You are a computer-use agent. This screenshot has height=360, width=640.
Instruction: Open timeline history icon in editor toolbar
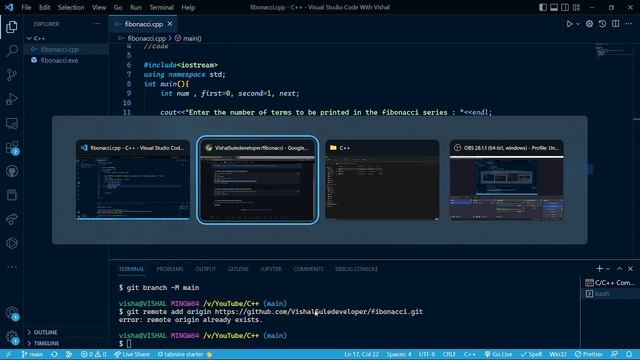coord(602,24)
